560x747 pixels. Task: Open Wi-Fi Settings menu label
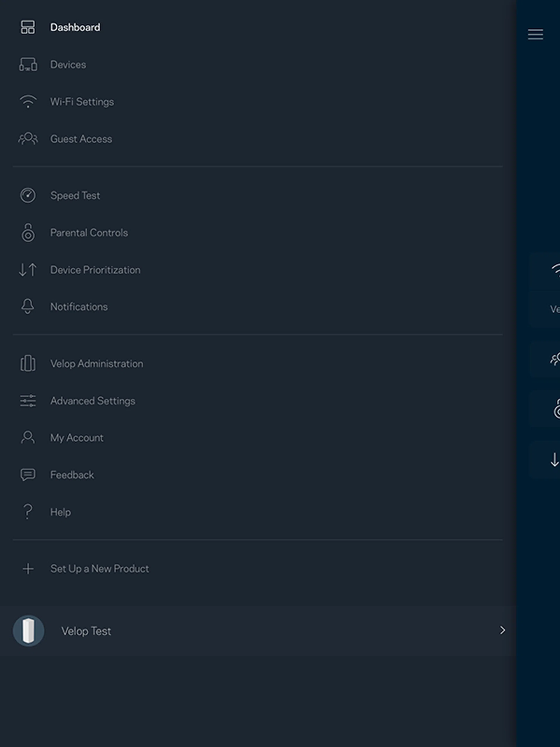pyautogui.click(x=82, y=102)
